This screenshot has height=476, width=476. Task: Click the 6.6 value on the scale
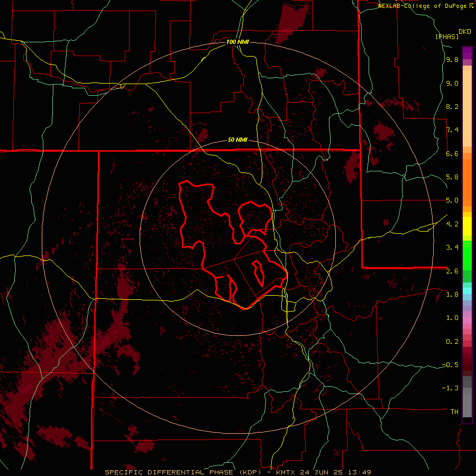452,153
